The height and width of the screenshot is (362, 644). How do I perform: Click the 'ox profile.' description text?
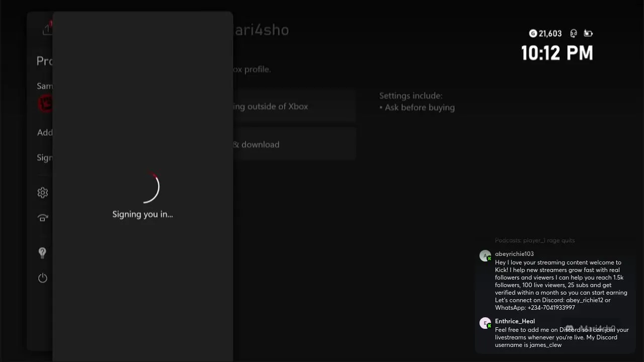[252, 69]
